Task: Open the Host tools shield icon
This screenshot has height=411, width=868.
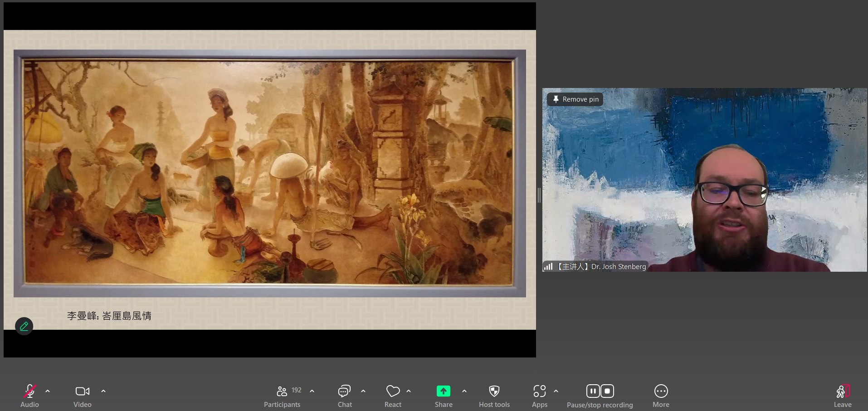Action: point(494,391)
